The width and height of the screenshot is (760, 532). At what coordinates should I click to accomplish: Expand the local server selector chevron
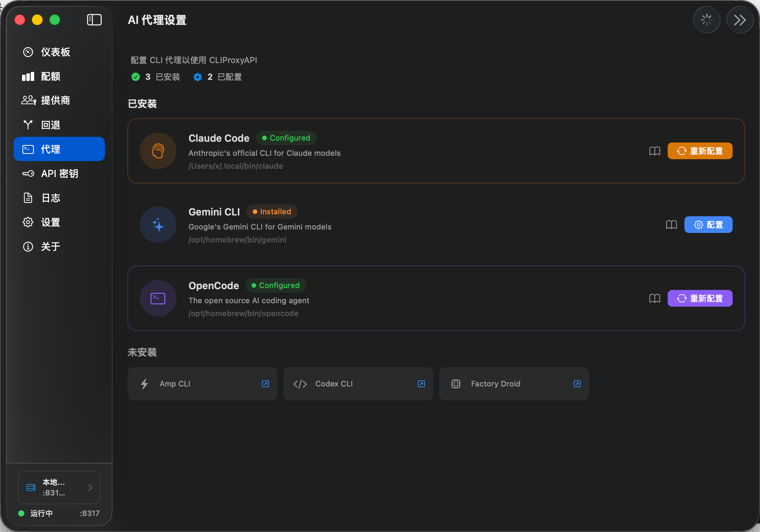pyautogui.click(x=90, y=488)
